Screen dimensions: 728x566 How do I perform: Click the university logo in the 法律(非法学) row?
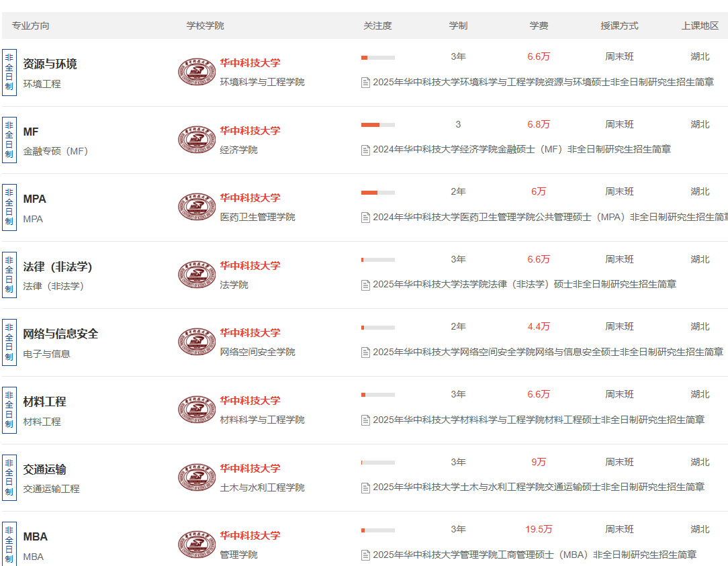tap(197, 275)
